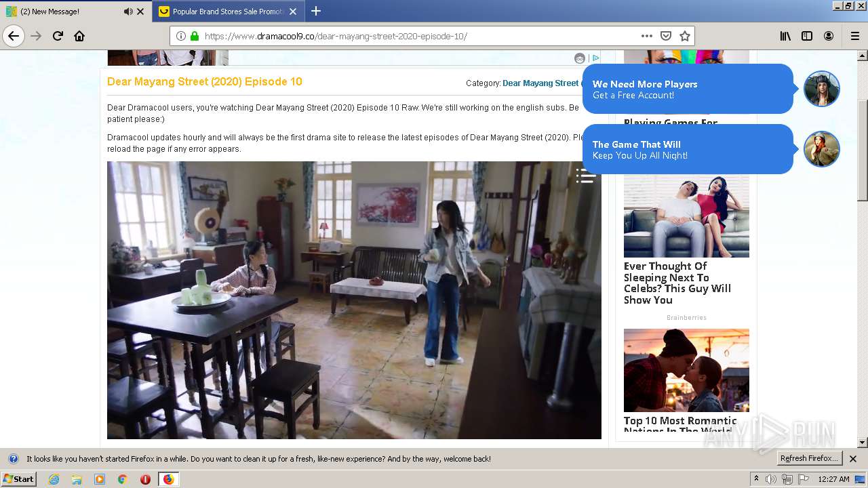The width and height of the screenshot is (868, 488).
Task: Mute the New Message tab audio
Action: pos(128,12)
